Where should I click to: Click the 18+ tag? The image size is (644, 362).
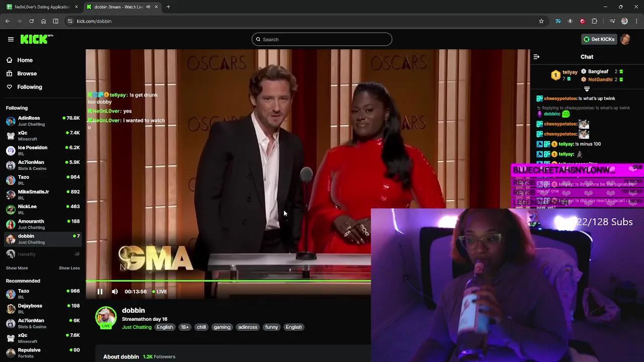click(x=185, y=327)
